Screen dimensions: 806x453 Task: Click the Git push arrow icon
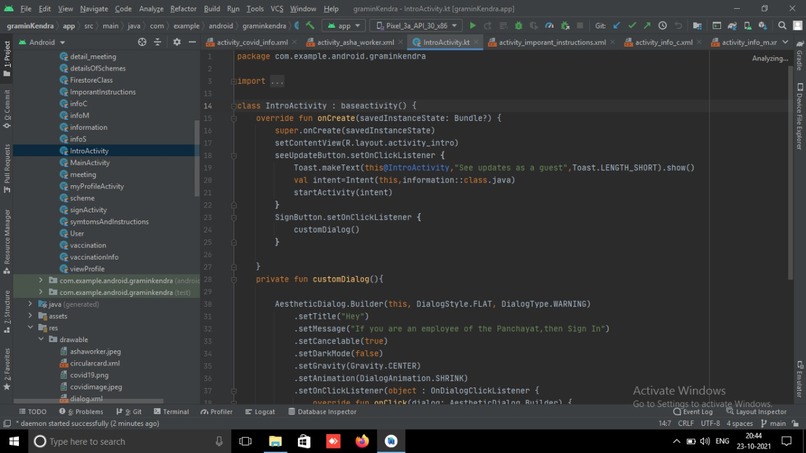tap(647, 26)
